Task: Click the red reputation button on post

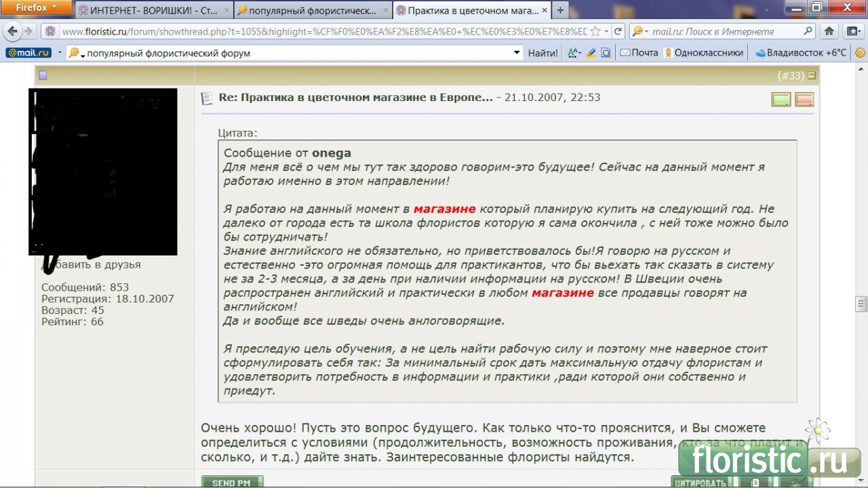Action: tap(804, 100)
